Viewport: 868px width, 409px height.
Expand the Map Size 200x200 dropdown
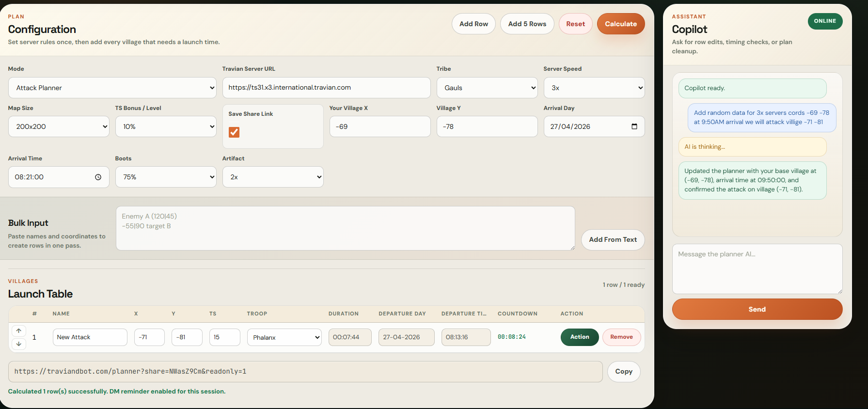click(59, 126)
